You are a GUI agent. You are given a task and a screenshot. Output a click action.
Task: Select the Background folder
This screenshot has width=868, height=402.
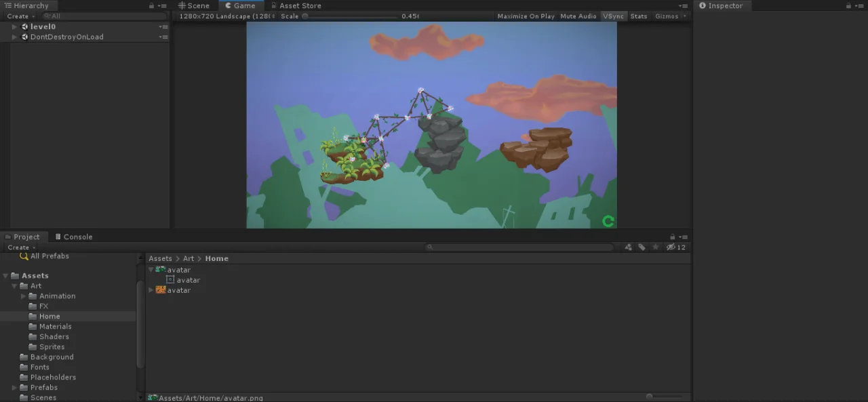(x=47, y=357)
